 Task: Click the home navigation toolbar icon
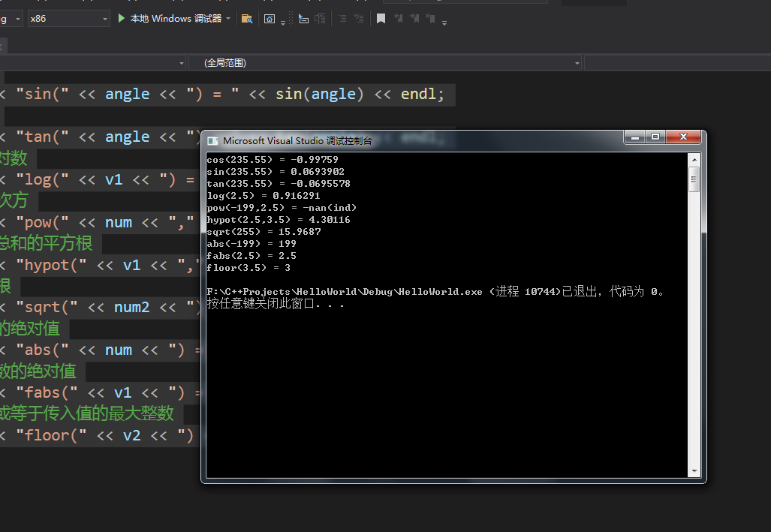pos(270,18)
